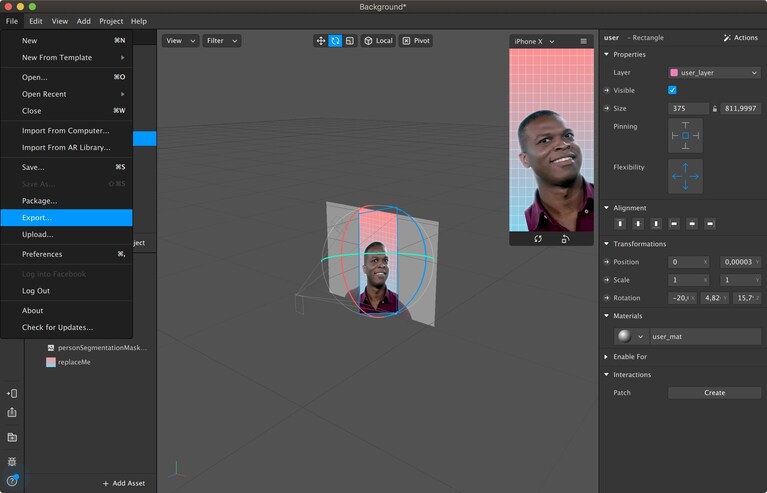This screenshot has width=767, height=493.
Task: Click the Add Asset button
Action: pyautogui.click(x=124, y=483)
